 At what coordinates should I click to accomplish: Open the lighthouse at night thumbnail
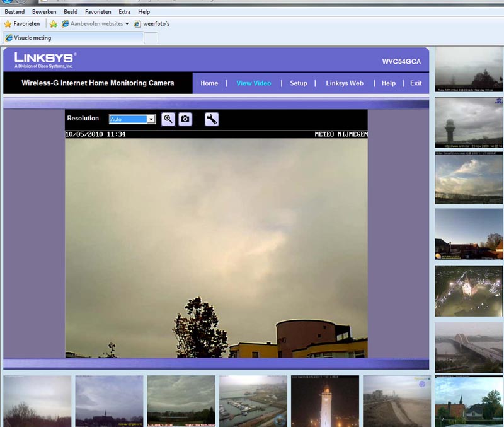point(325,401)
